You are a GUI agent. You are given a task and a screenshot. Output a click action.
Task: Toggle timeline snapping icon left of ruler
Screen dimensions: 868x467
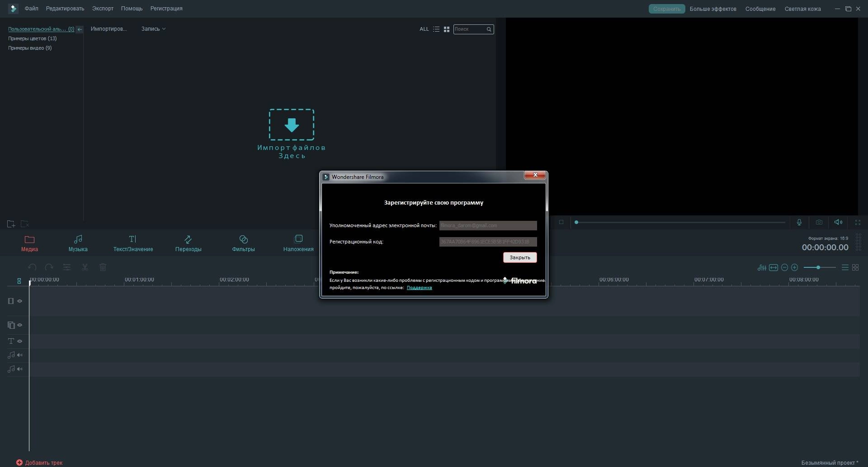[19, 281]
